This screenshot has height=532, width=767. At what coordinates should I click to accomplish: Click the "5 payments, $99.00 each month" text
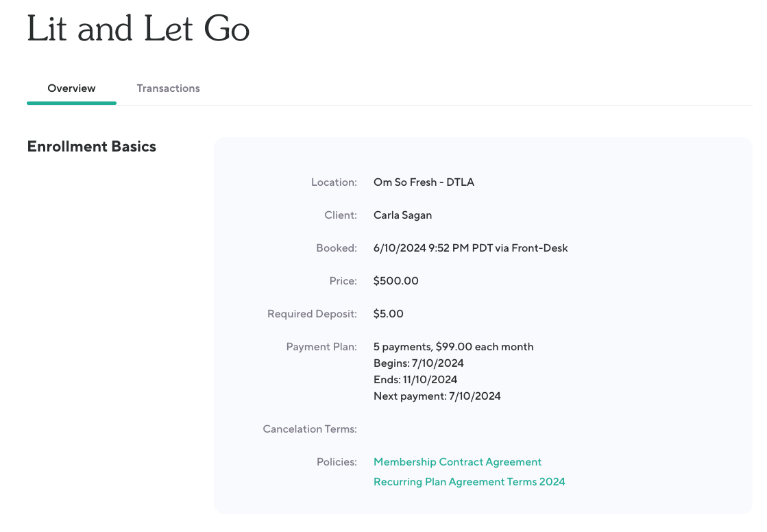tap(453, 347)
